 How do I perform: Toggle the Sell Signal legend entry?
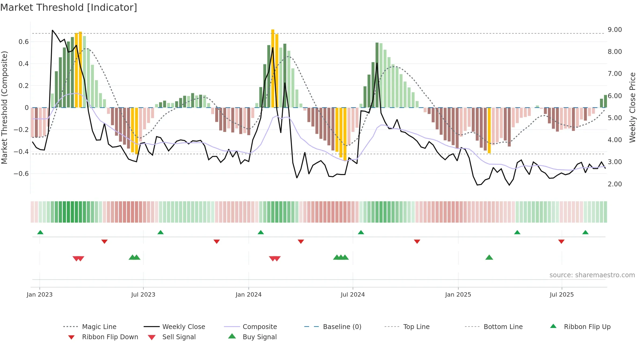[x=172, y=337]
